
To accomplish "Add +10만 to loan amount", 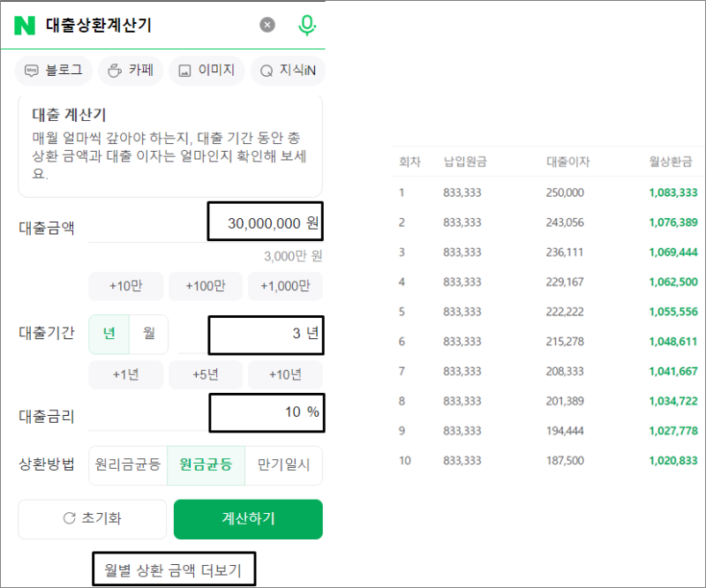I will click(126, 286).
